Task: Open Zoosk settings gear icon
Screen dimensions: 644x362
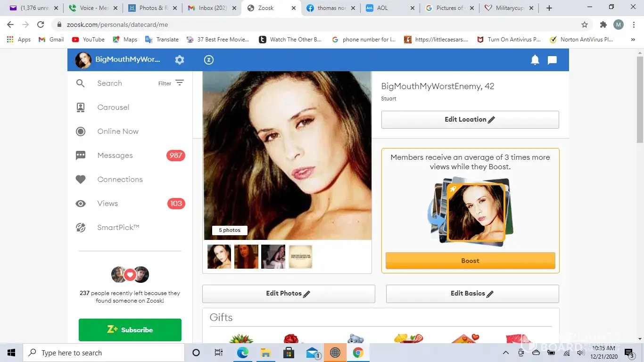Action: 180,60
